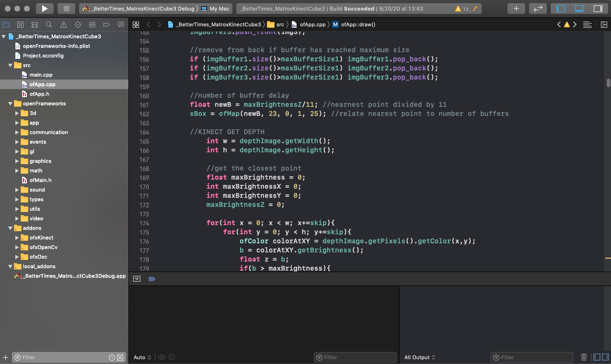Click ofApp.cpp breadcrumb in jump bar
The height and width of the screenshot is (364, 611).
click(308, 24)
